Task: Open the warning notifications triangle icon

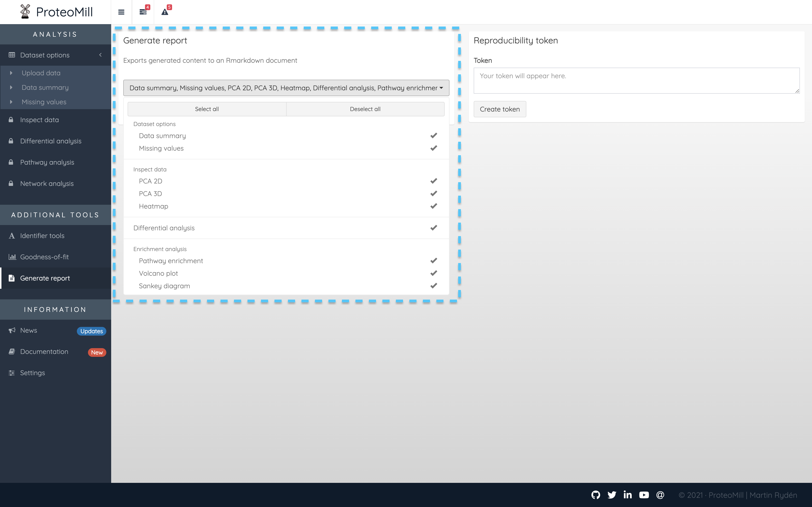Action: pyautogui.click(x=165, y=12)
